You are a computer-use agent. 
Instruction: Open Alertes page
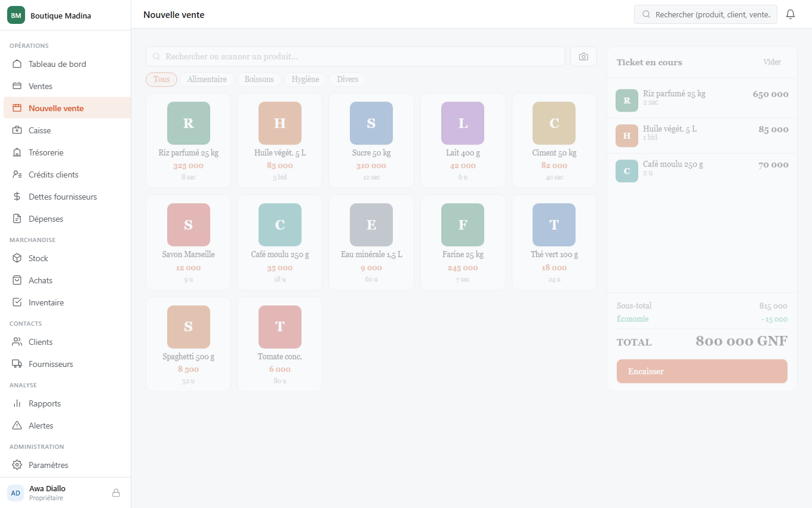click(67, 426)
